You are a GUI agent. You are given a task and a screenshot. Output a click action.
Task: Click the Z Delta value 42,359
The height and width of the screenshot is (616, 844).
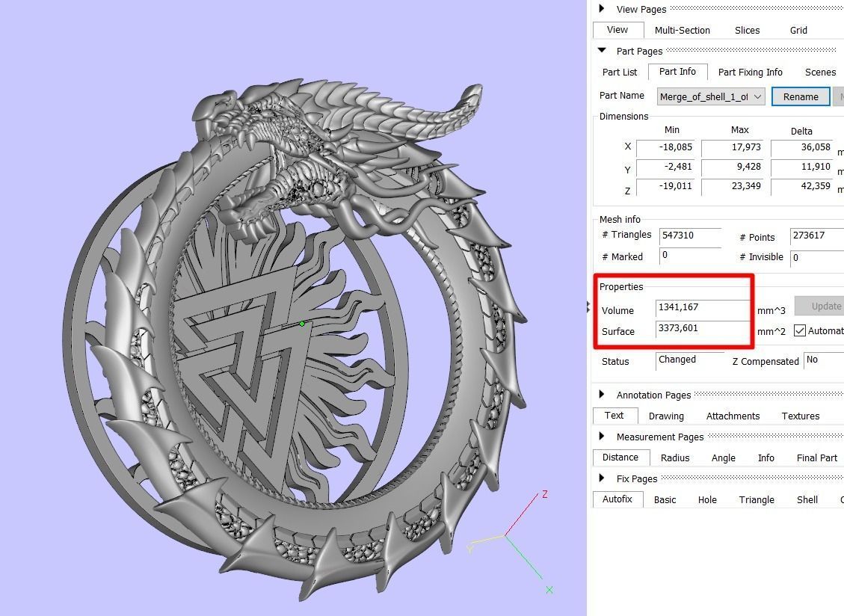click(x=802, y=186)
